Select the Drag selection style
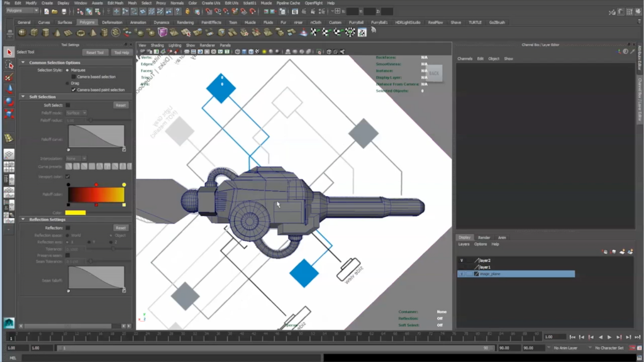The height and width of the screenshot is (362, 644). [x=67, y=84]
